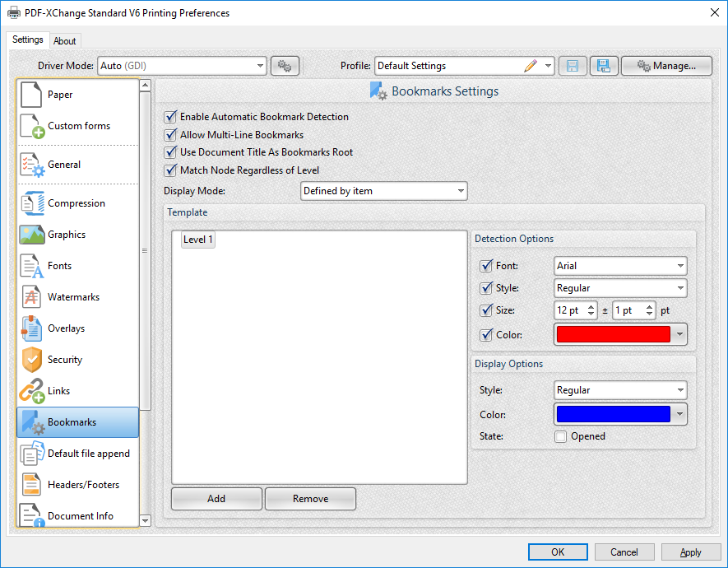
Task: Decrease the 1 pt tolerance stepper
Action: [x=650, y=314]
